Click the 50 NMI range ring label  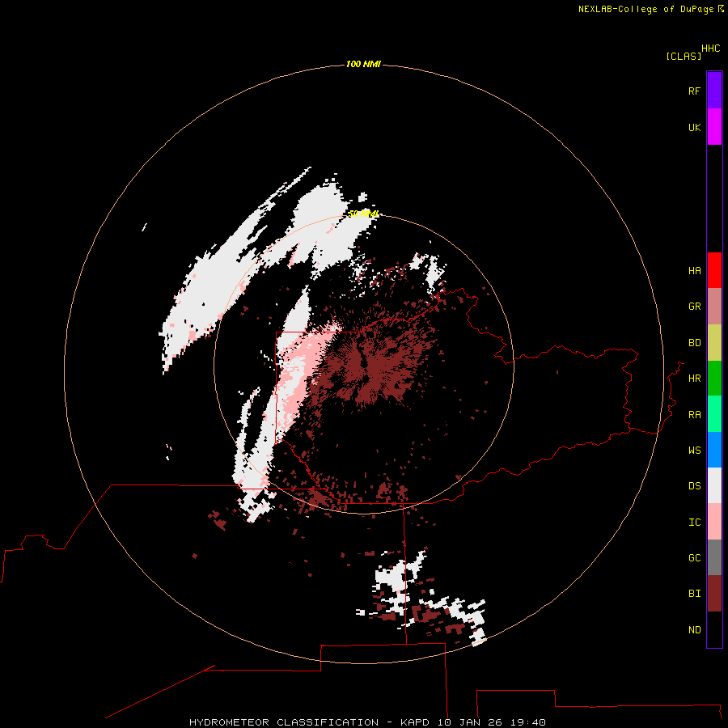pyautogui.click(x=363, y=214)
